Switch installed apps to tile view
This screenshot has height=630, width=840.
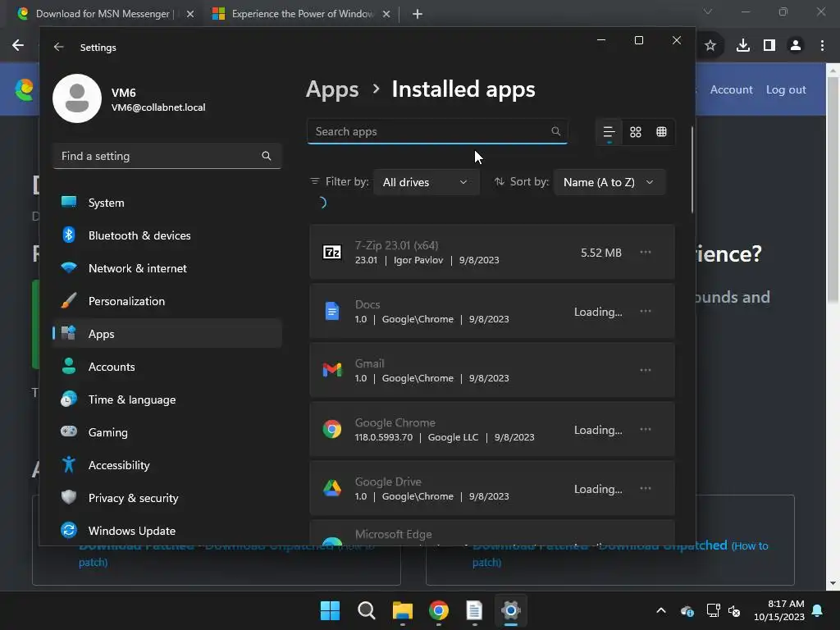(662, 132)
